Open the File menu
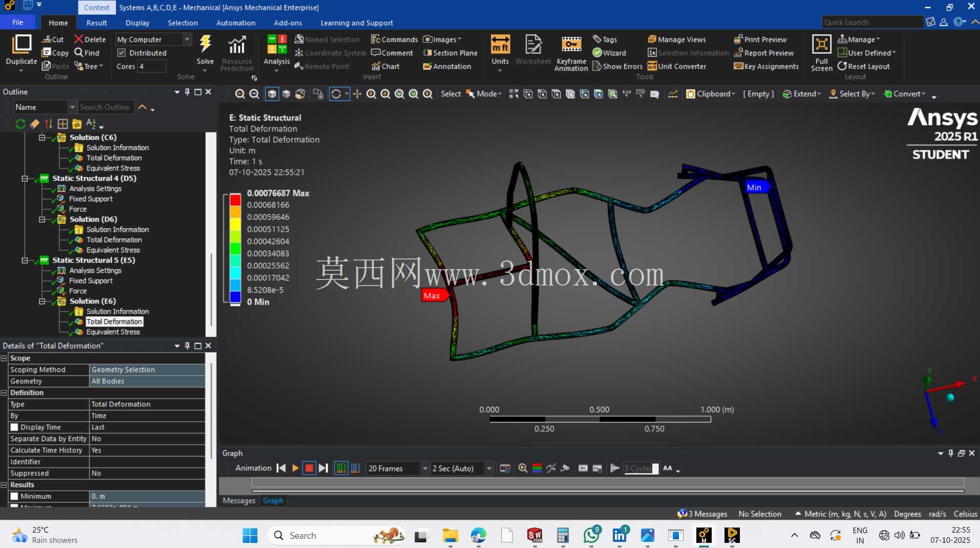This screenshot has height=548, width=980. click(x=17, y=23)
